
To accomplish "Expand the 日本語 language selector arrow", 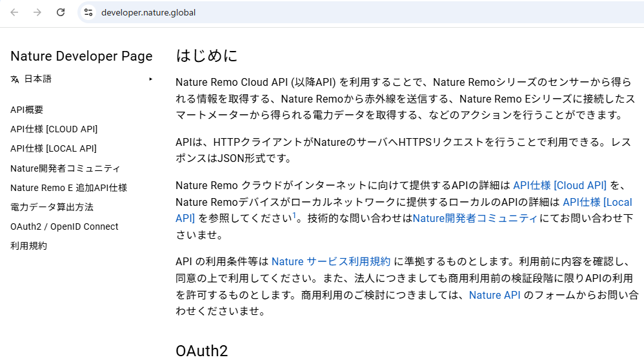I will pyautogui.click(x=150, y=79).
